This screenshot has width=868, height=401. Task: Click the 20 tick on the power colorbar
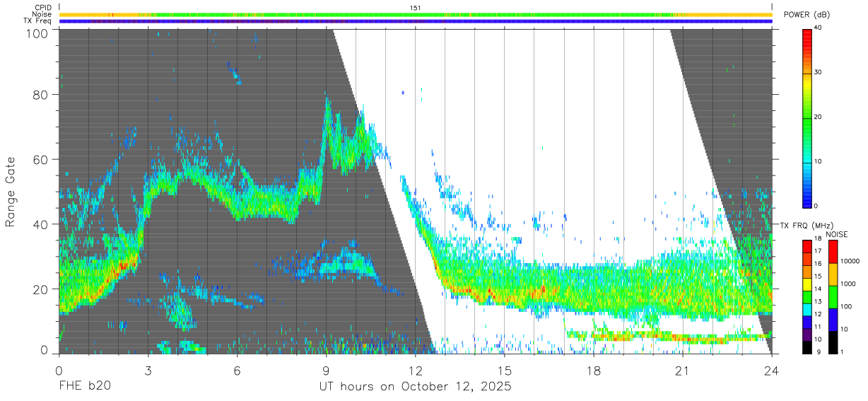pos(819,117)
